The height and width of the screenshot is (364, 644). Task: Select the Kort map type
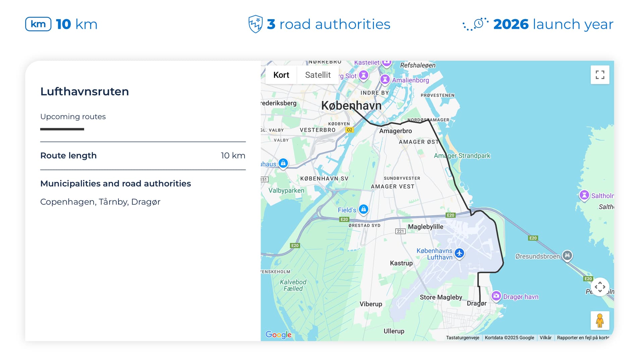tap(281, 75)
